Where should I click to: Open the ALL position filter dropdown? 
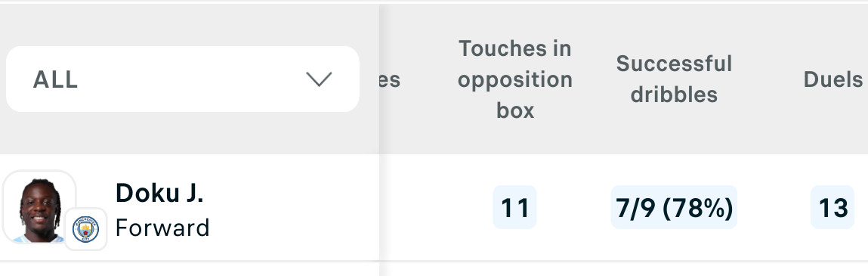[183, 79]
